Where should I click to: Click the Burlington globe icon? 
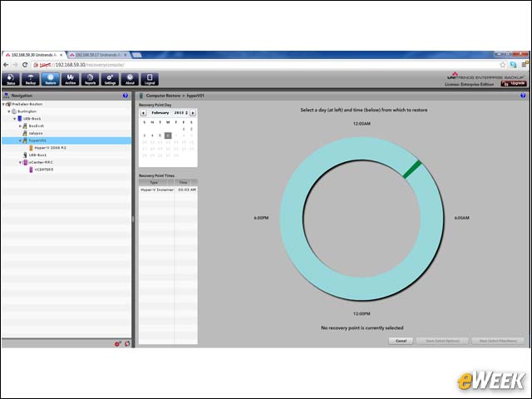click(14, 111)
